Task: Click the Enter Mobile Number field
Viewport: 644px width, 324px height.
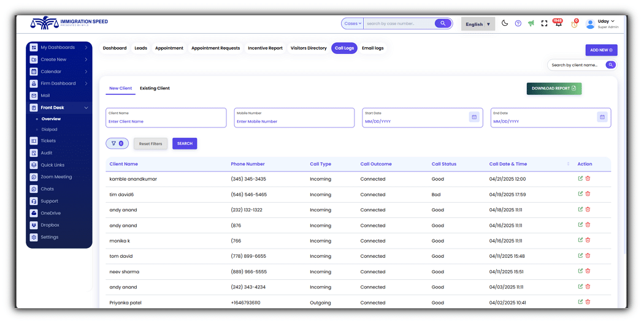Action: tap(294, 121)
